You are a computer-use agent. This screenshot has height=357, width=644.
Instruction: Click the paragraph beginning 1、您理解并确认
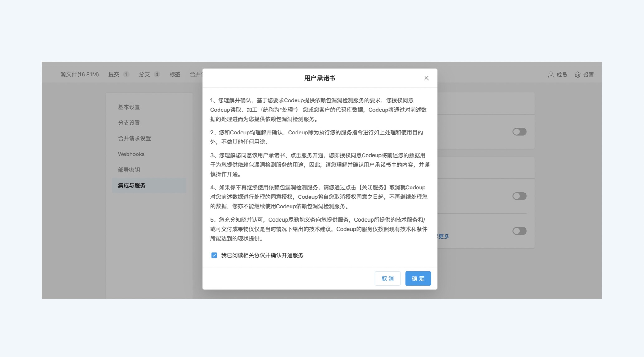point(319,110)
